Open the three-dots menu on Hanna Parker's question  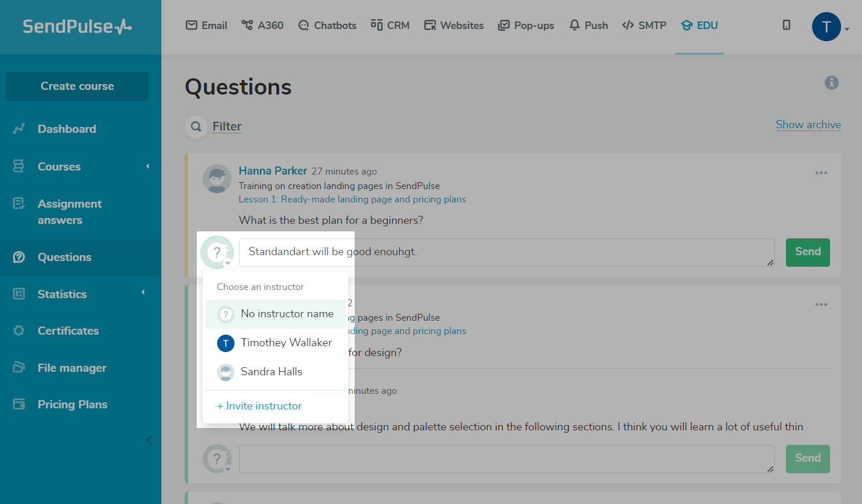point(821,173)
